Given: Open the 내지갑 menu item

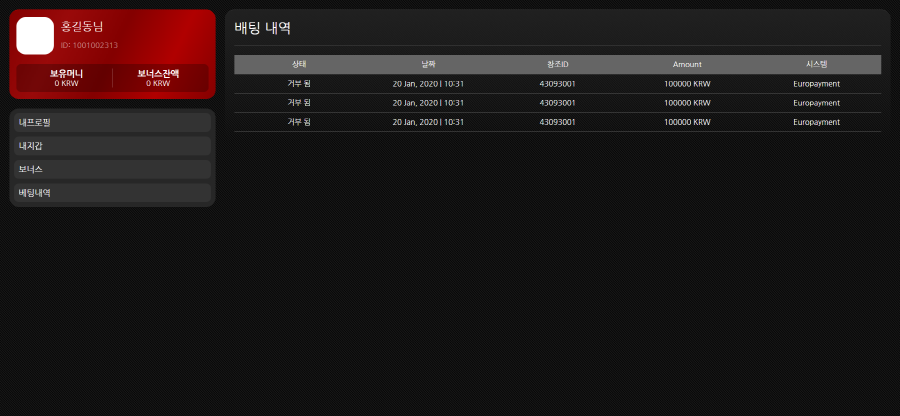Looking at the screenshot, I should 112,146.
